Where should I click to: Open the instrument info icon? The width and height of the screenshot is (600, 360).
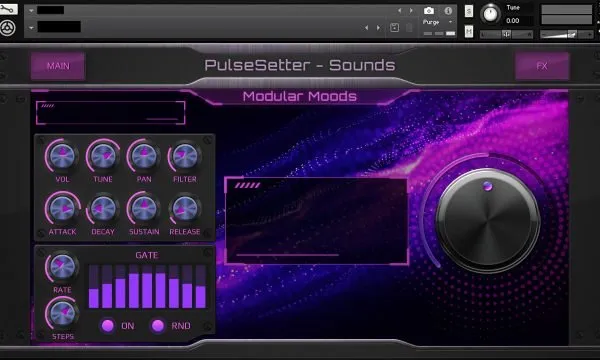coord(448,11)
